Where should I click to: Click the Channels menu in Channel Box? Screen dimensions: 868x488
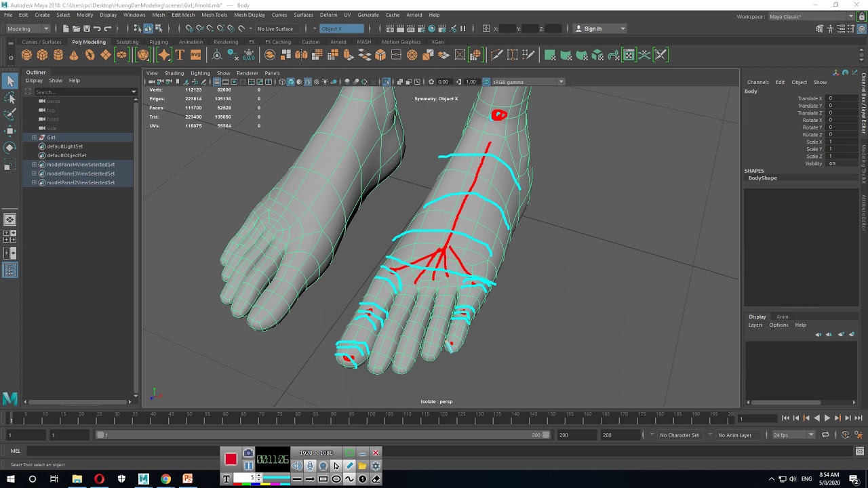tap(757, 82)
